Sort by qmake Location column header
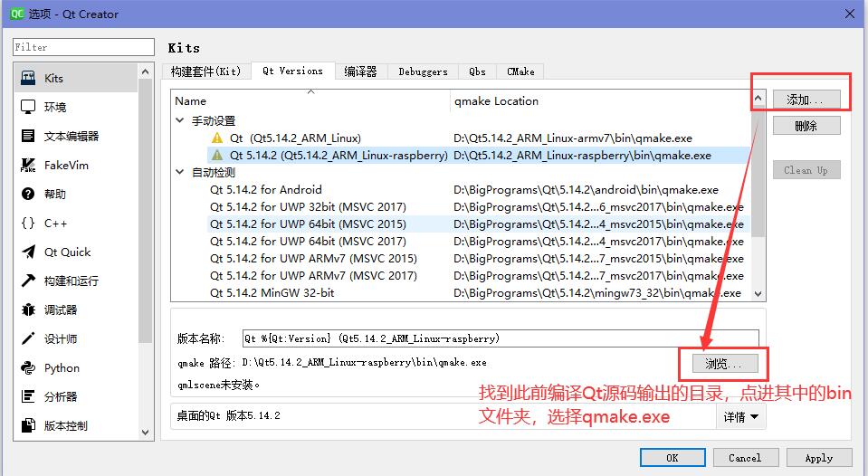 (x=600, y=100)
